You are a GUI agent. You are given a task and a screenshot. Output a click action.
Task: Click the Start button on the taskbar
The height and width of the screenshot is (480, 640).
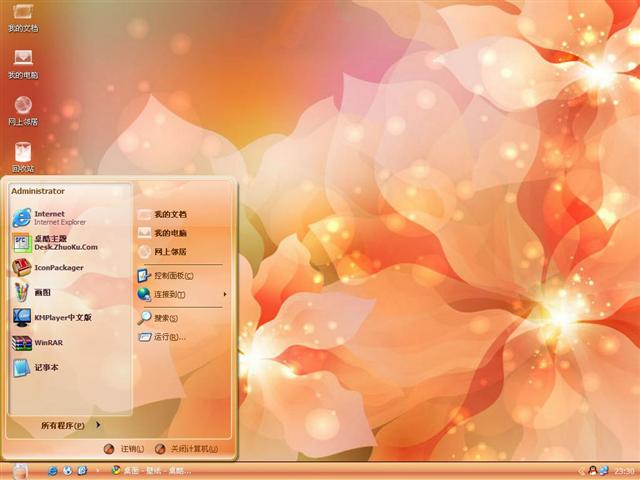(x=19, y=471)
